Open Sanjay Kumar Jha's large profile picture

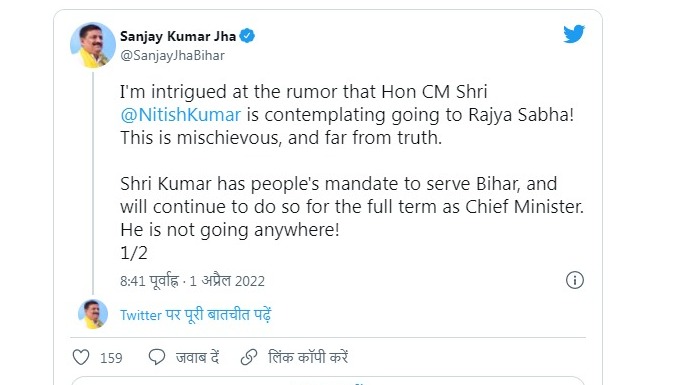point(93,45)
